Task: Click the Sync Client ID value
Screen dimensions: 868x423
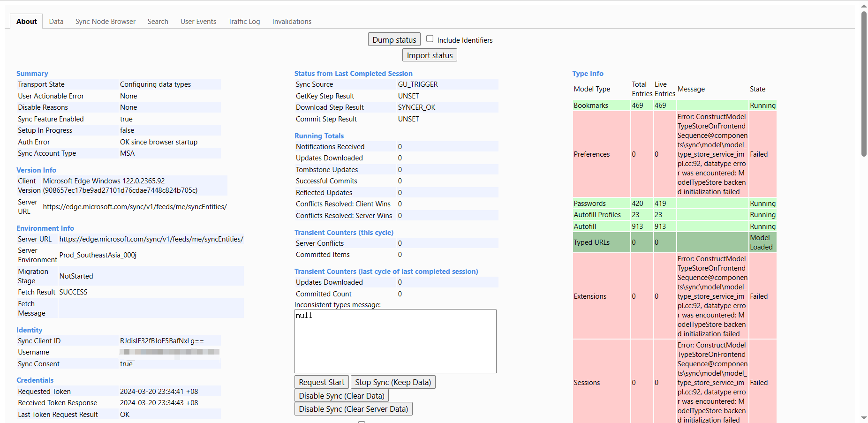Action: pos(162,341)
